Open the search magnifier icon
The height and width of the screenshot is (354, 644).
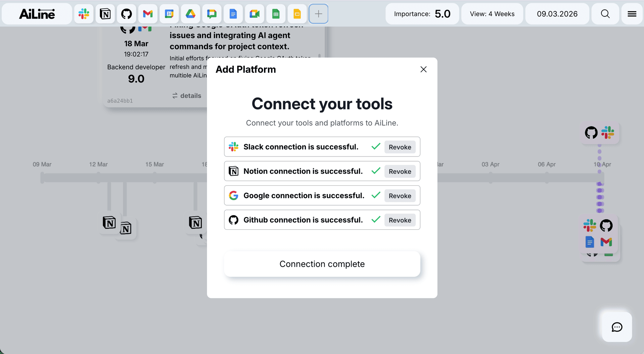605,14
